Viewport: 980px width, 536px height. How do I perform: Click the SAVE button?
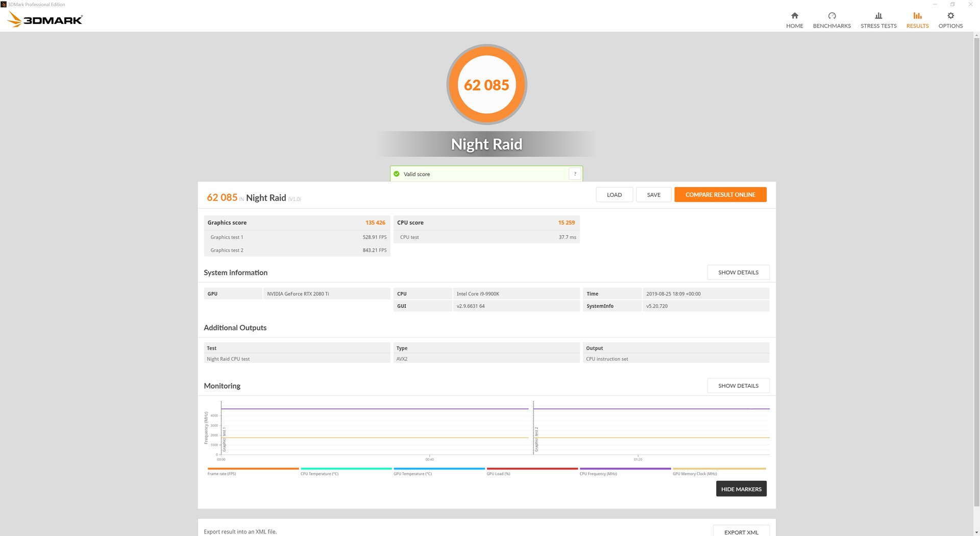tap(653, 195)
